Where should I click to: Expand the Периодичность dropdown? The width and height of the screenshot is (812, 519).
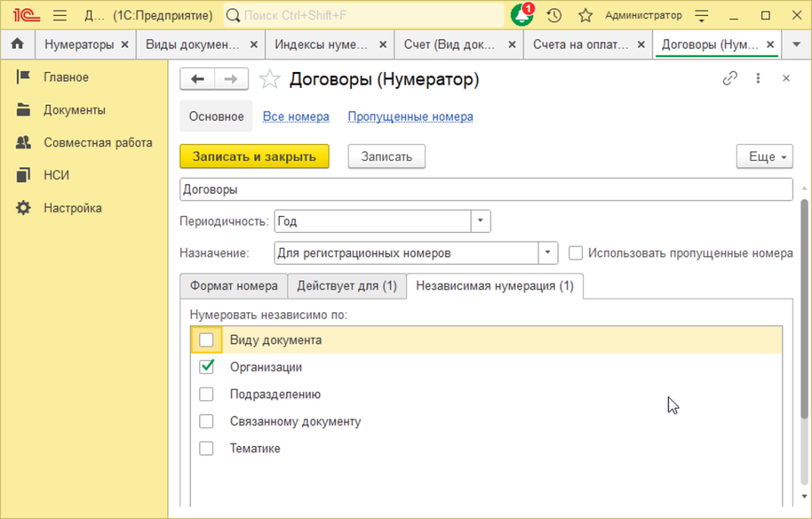click(x=481, y=221)
